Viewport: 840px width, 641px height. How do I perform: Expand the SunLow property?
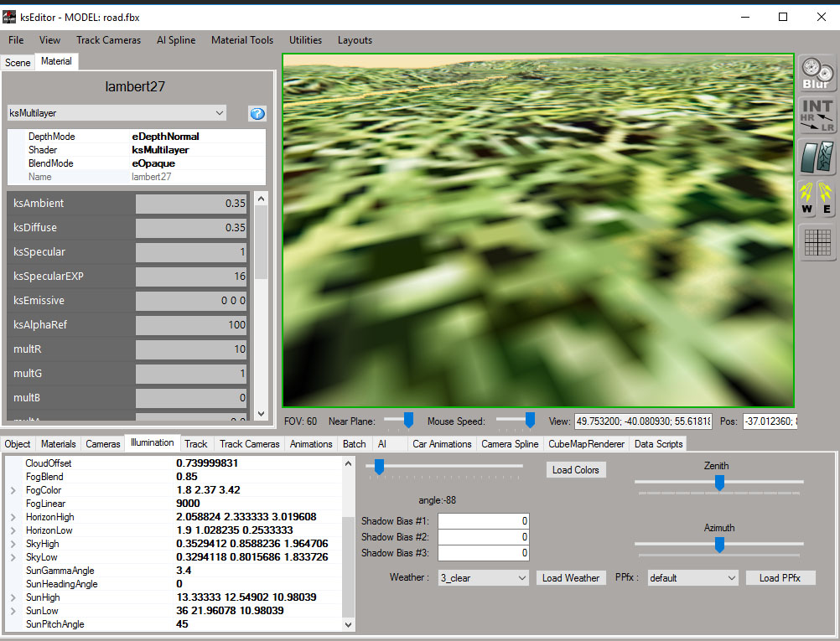click(x=13, y=611)
